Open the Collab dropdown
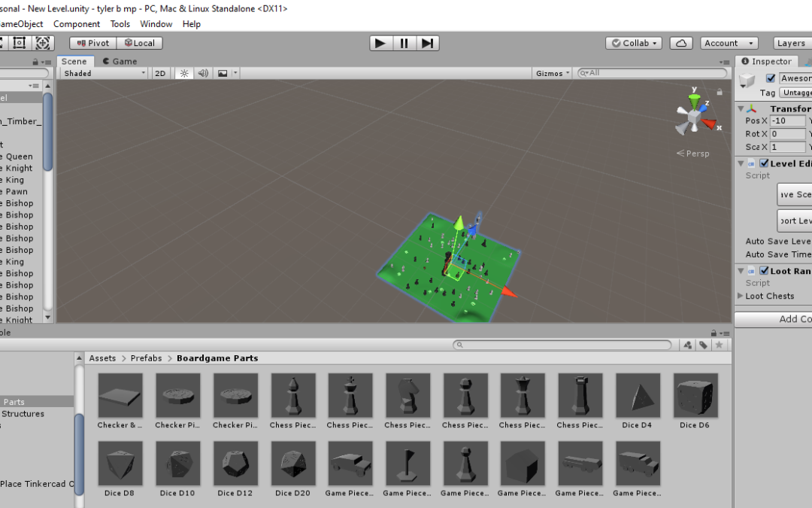 tap(635, 43)
